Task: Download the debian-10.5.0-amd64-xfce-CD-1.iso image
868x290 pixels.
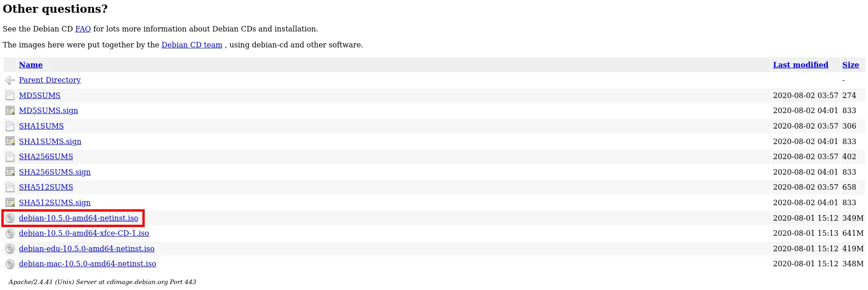Action: coord(84,233)
